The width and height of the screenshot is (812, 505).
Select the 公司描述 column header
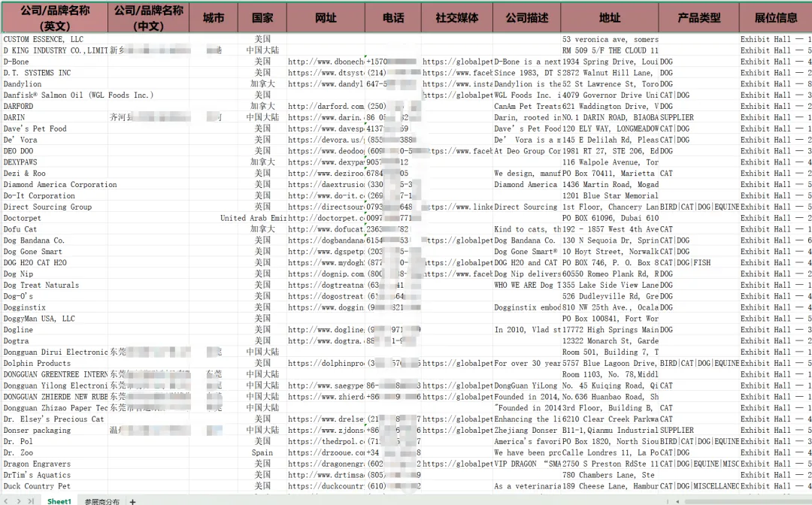coord(526,17)
